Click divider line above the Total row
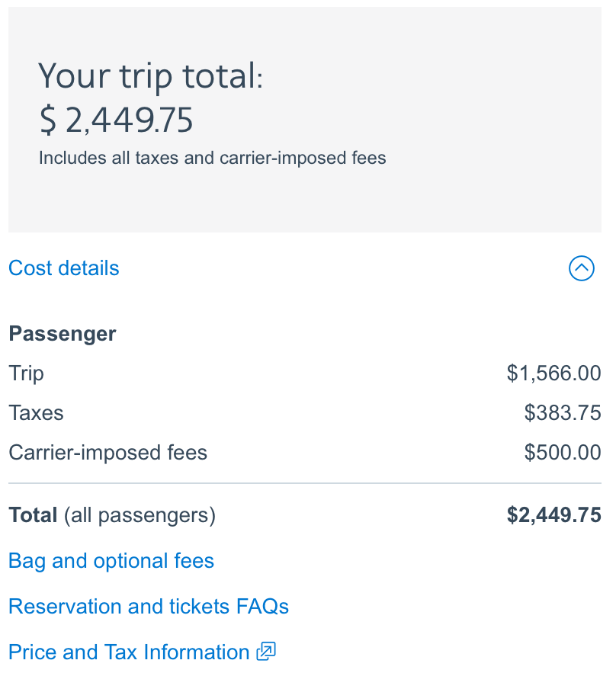Screen dimensions: 616x673 pyautogui.click(x=305, y=483)
